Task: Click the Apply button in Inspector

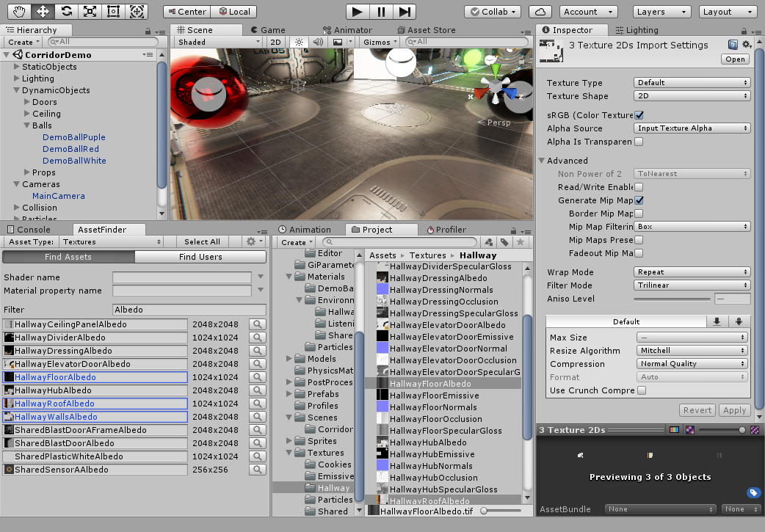Action: pyautogui.click(x=734, y=410)
